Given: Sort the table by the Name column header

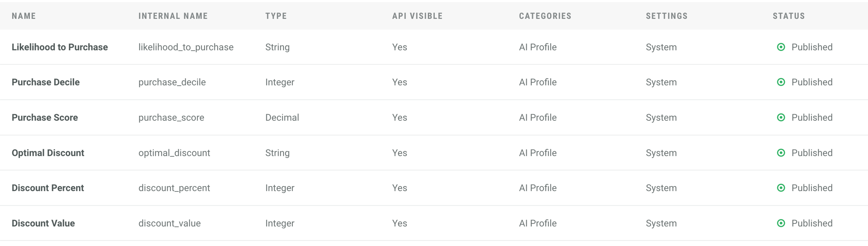Looking at the screenshot, I should tap(24, 16).
